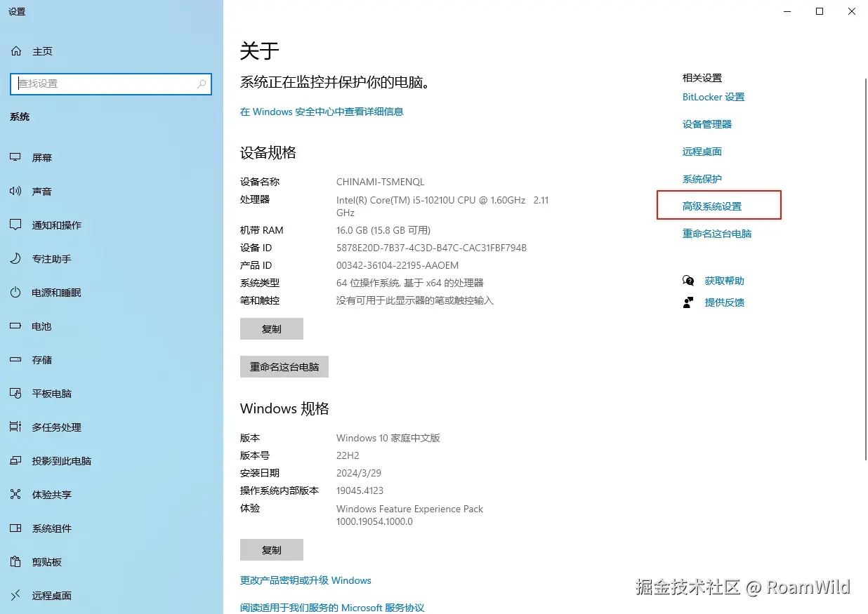Viewport: 868px width, 614px height.
Task: Click install date 2024/3/29
Action: click(359, 473)
